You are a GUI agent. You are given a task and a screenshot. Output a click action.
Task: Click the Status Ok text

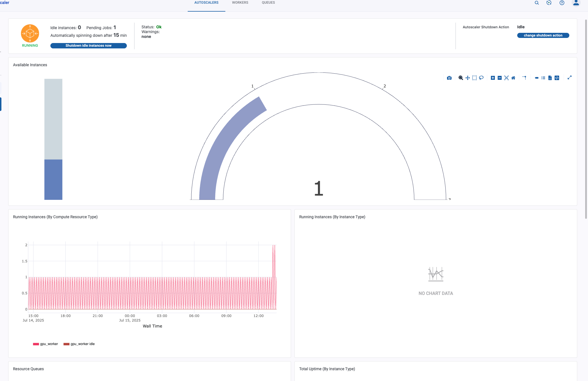151,27
